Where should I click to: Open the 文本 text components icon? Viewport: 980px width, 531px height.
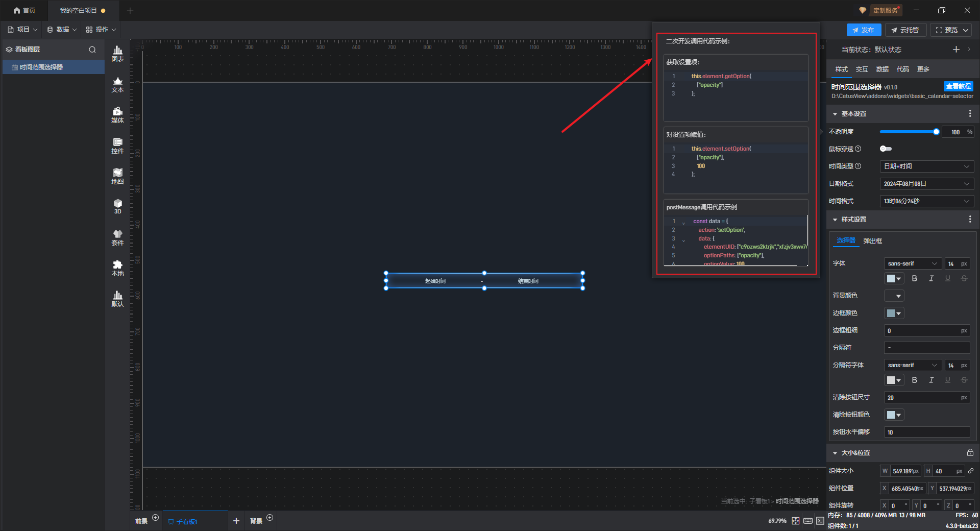coord(117,84)
